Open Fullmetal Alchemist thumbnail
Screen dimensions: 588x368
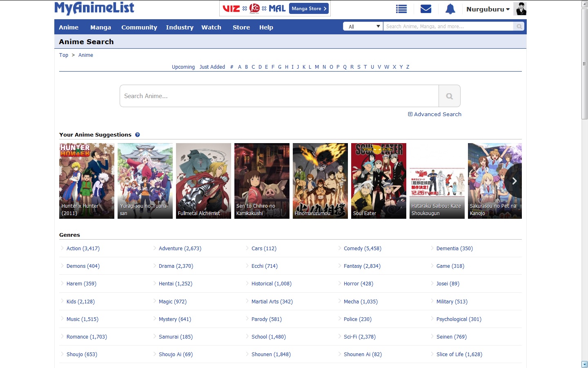[203, 181]
